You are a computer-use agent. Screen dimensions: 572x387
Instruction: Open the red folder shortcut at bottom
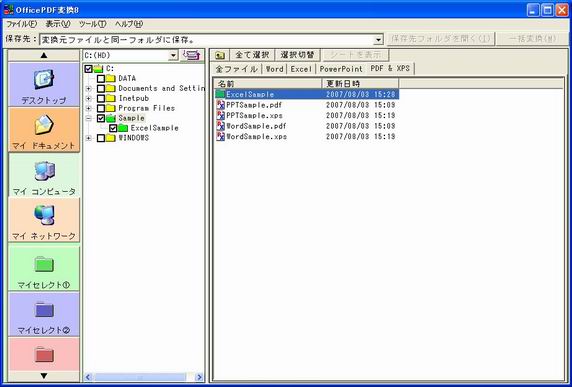click(x=44, y=354)
